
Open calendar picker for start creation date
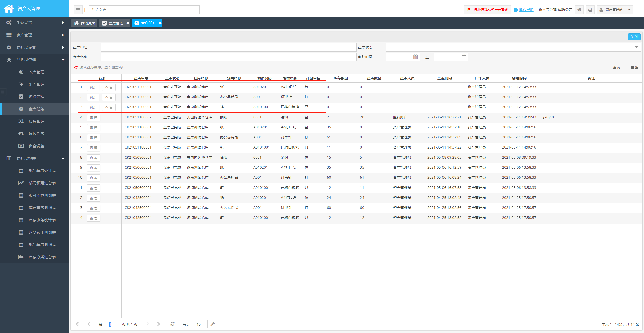[x=416, y=57]
